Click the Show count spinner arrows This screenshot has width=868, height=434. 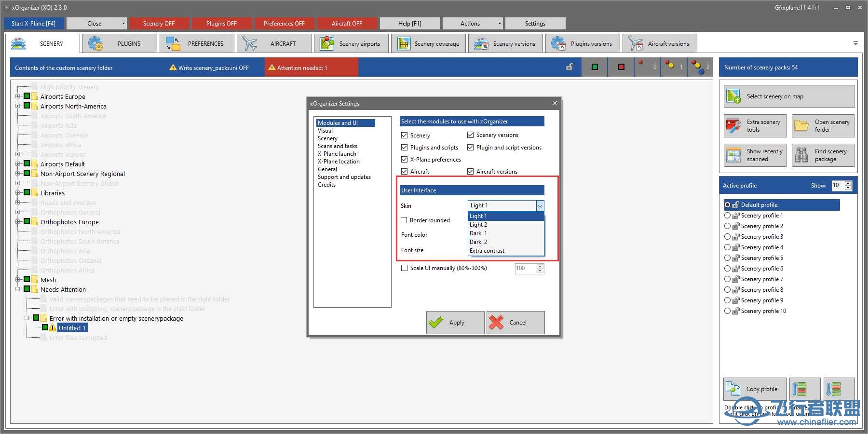tap(848, 185)
